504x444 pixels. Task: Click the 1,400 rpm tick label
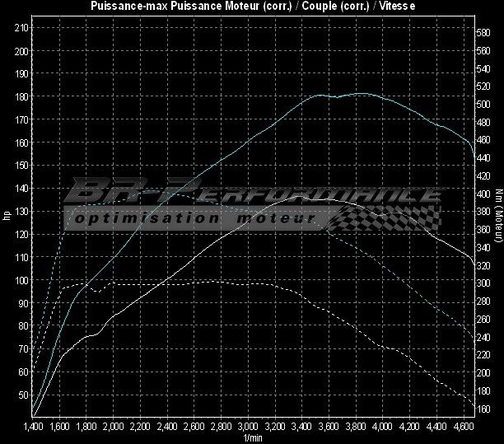tap(34, 427)
